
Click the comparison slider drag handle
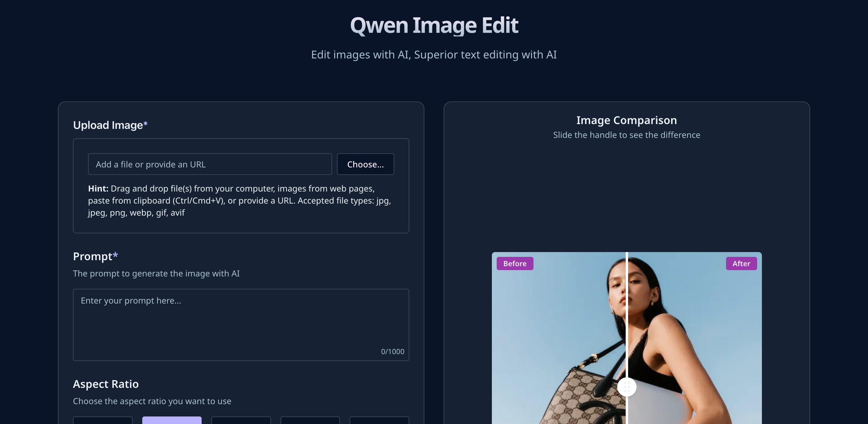pos(626,387)
